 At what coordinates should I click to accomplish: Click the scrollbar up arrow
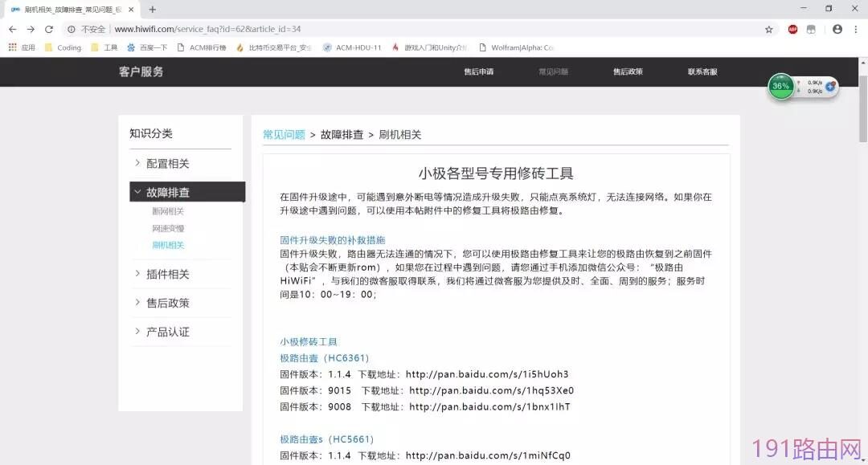coord(862,63)
